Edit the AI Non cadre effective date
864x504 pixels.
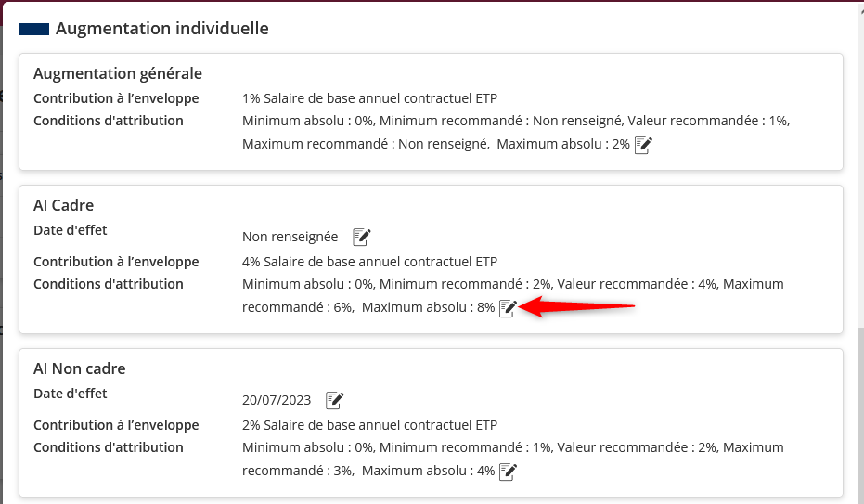click(x=334, y=400)
